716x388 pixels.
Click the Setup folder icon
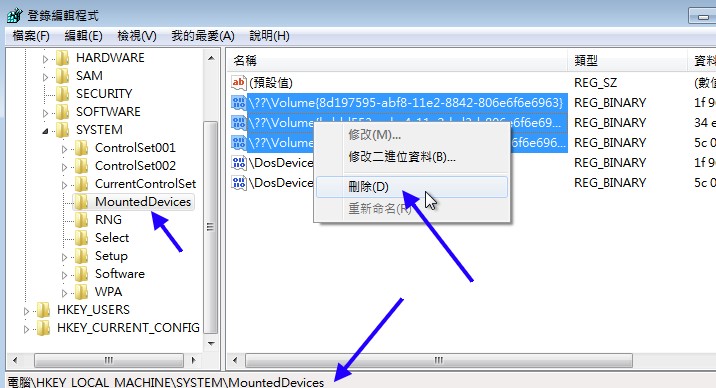81,256
